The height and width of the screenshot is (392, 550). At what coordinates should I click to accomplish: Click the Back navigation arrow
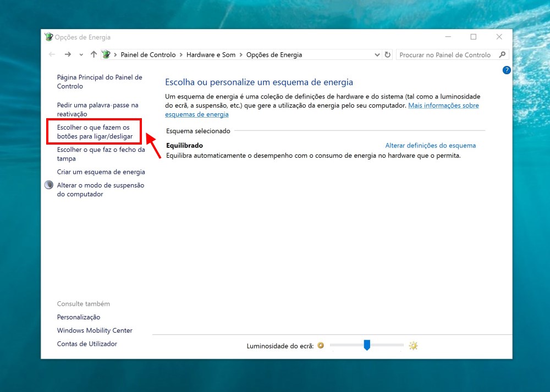pyautogui.click(x=51, y=54)
